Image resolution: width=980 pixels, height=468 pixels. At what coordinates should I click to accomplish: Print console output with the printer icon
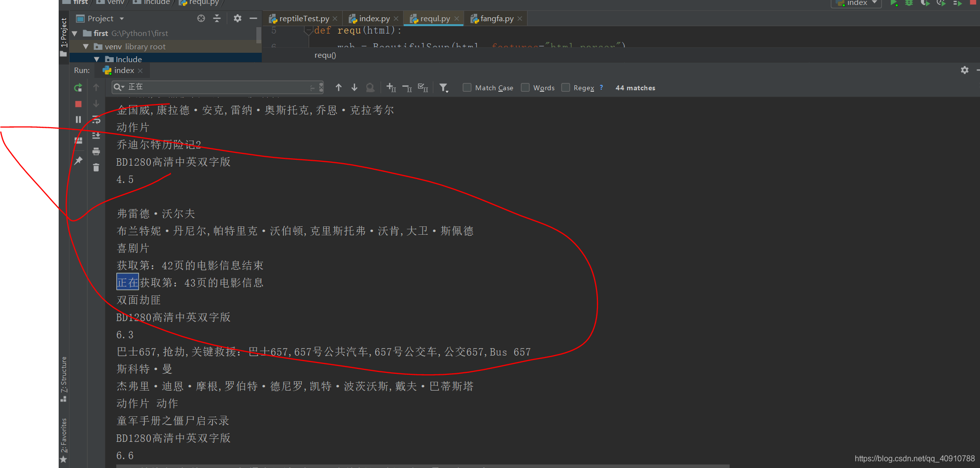click(x=96, y=151)
